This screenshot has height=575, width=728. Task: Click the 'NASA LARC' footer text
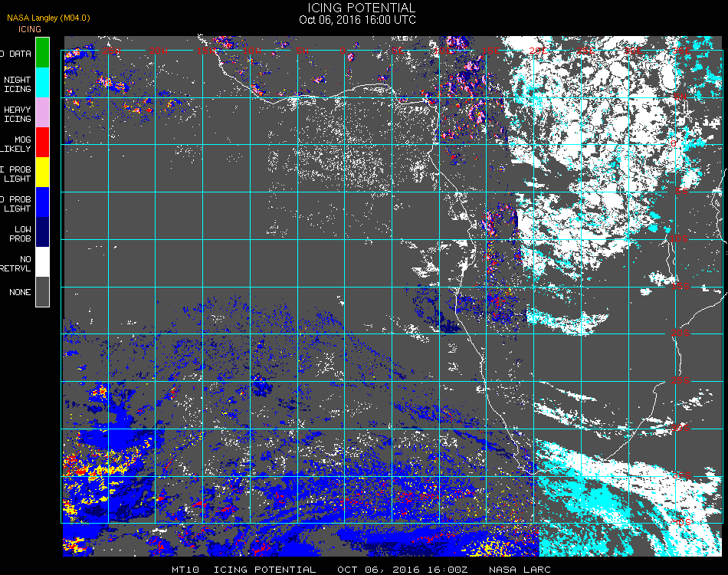tap(520, 570)
